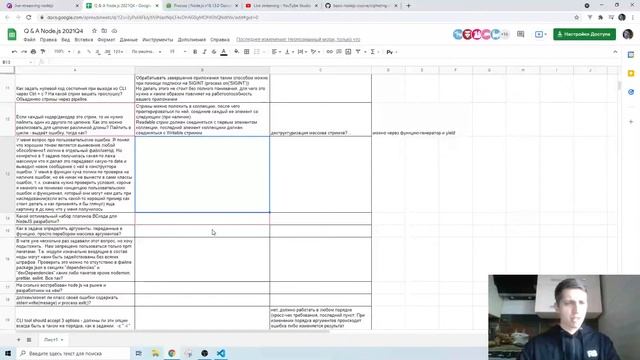Add a new sheet with plus icon
640x360 pixels.
click(18, 340)
